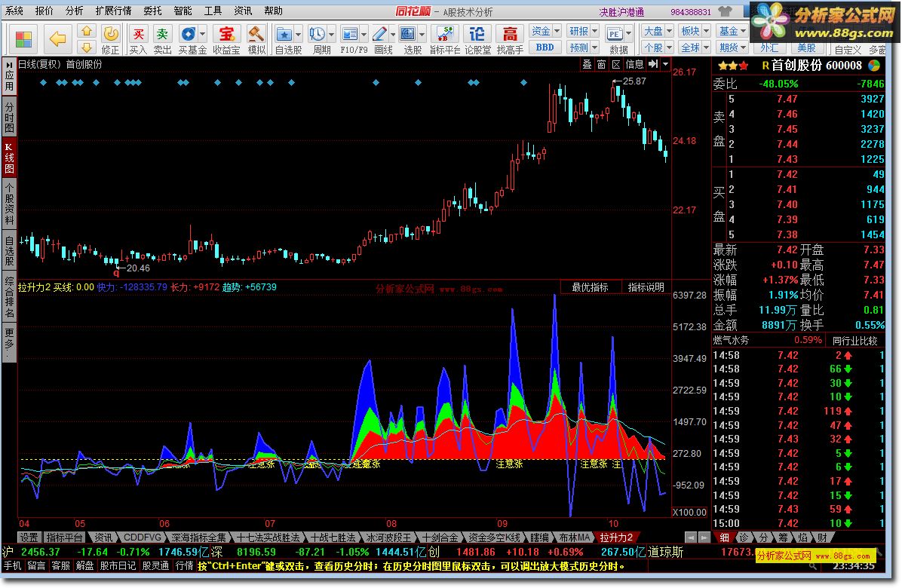This screenshot has height=588, width=902.
Task: Click the 模拟 gavel icon
Action: click(256, 35)
